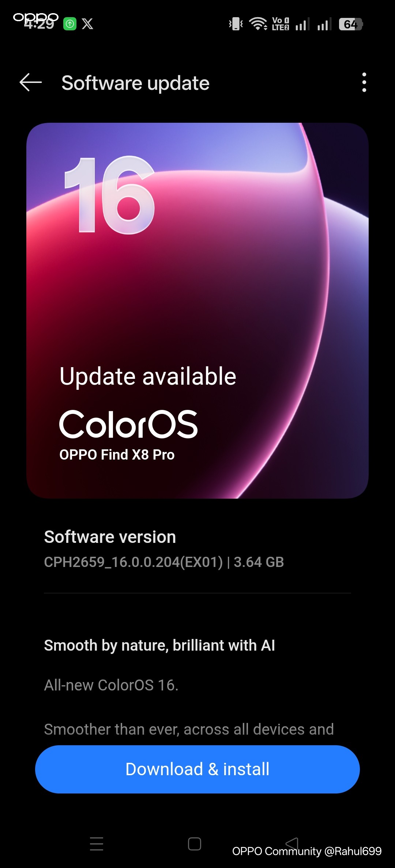Tap the back triangle navigation button
Image resolution: width=395 pixels, height=868 pixels.
pos(292,844)
